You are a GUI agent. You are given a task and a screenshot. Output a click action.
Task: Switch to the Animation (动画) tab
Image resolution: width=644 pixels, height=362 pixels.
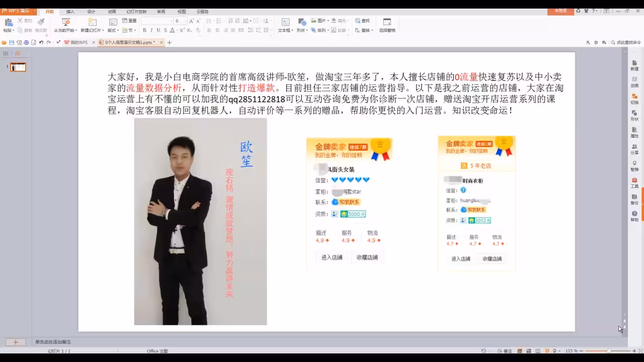click(112, 11)
